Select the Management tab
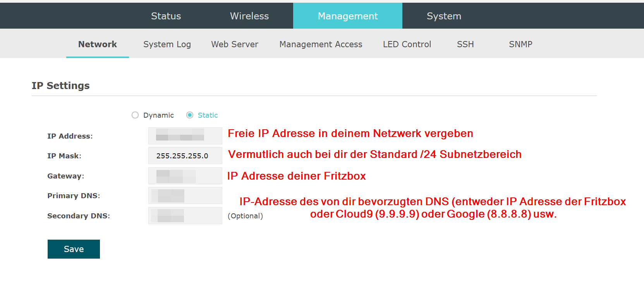The image size is (644, 295). [x=348, y=16]
